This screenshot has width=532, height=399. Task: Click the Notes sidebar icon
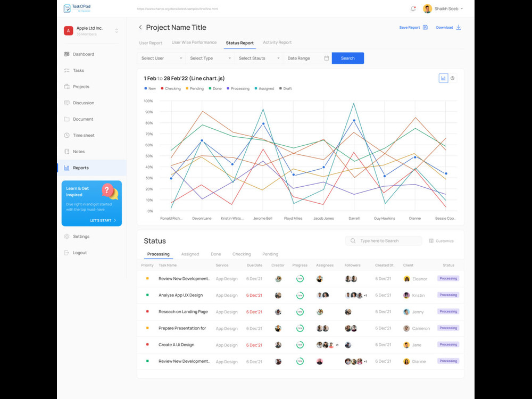tap(66, 151)
